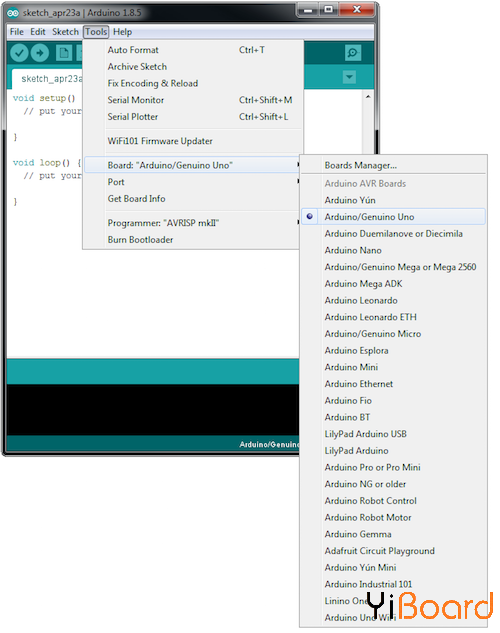Select Arduino Duemilanove or Diecimila board
This screenshot has width=500, height=633.
(x=393, y=234)
